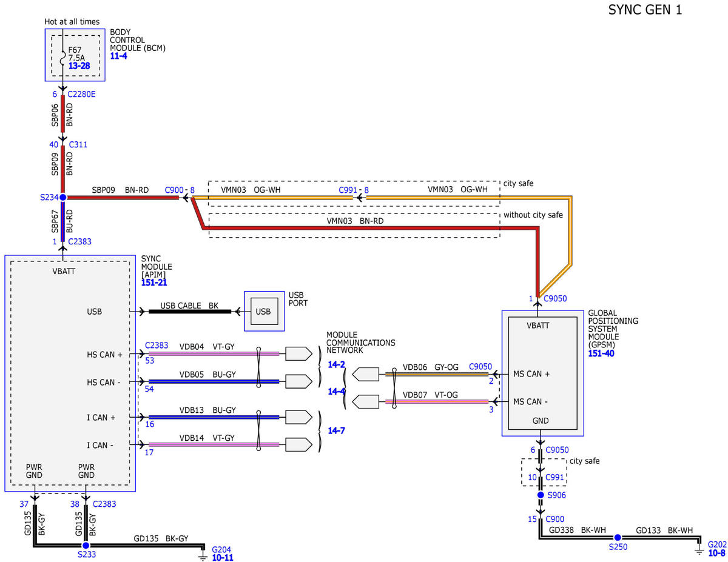Click the thick black USB cable line
The image size is (728, 562).
(x=190, y=312)
